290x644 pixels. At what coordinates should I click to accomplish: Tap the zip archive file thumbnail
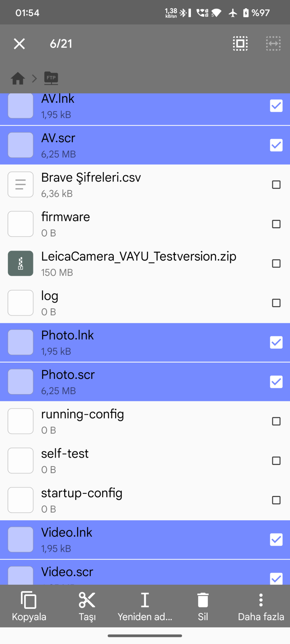(x=21, y=263)
